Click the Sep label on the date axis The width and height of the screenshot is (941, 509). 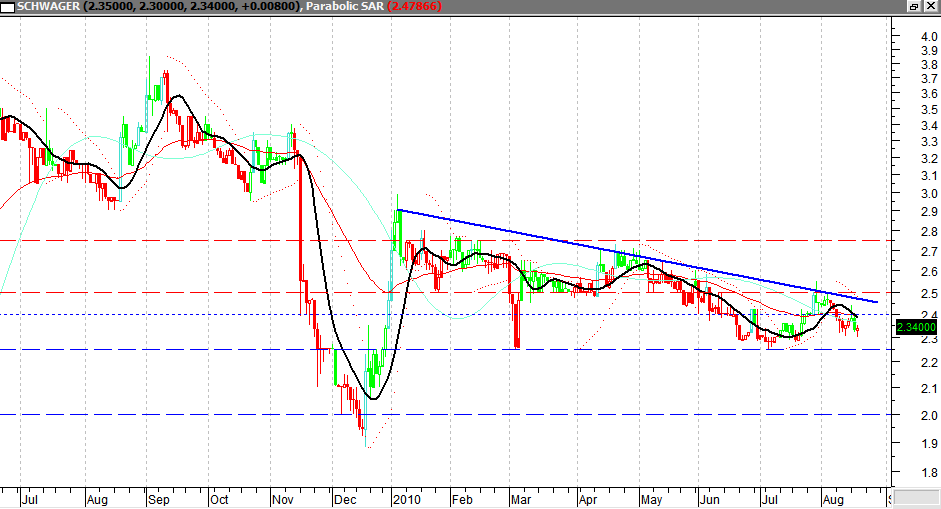[158, 499]
